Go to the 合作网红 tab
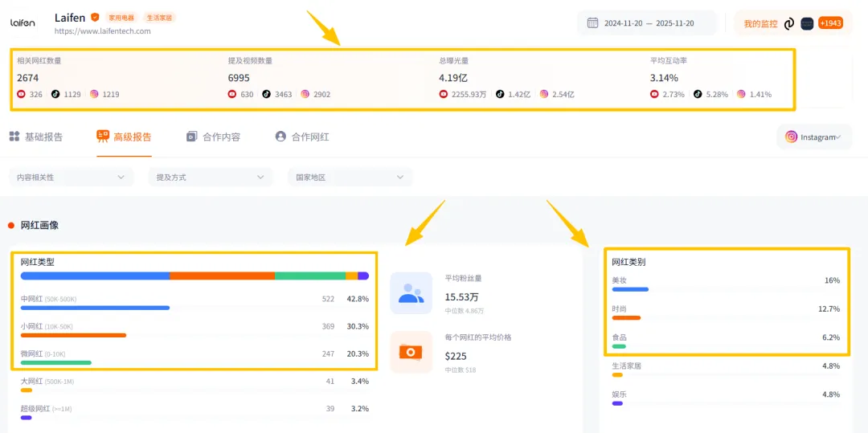 pyautogui.click(x=302, y=137)
